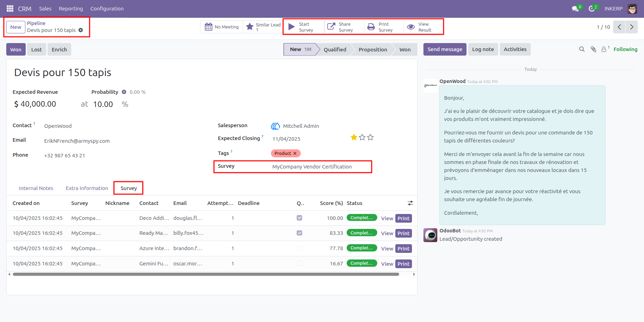Viewport: 644px width, 322px height.
Task: Click the Share Survey button
Action: 344,27
